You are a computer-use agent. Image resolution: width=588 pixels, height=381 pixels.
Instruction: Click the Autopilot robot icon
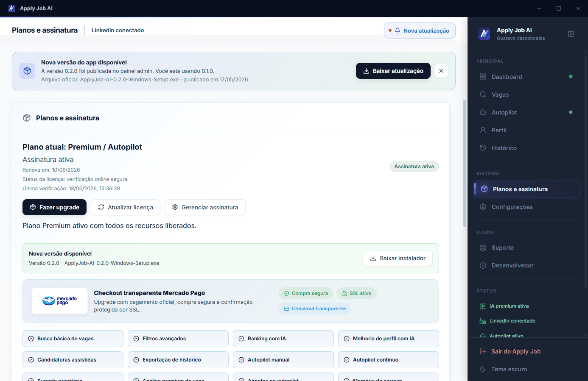pyautogui.click(x=483, y=112)
